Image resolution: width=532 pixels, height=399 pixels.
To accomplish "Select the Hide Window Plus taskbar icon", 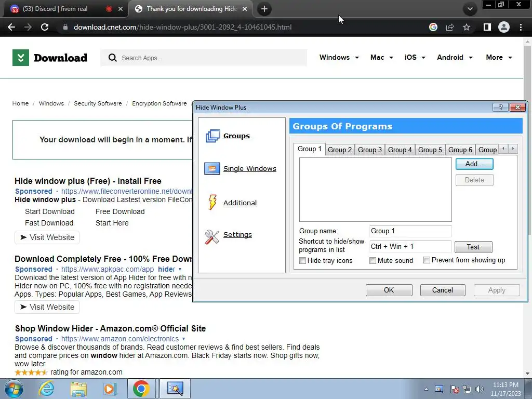I will click(175, 389).
